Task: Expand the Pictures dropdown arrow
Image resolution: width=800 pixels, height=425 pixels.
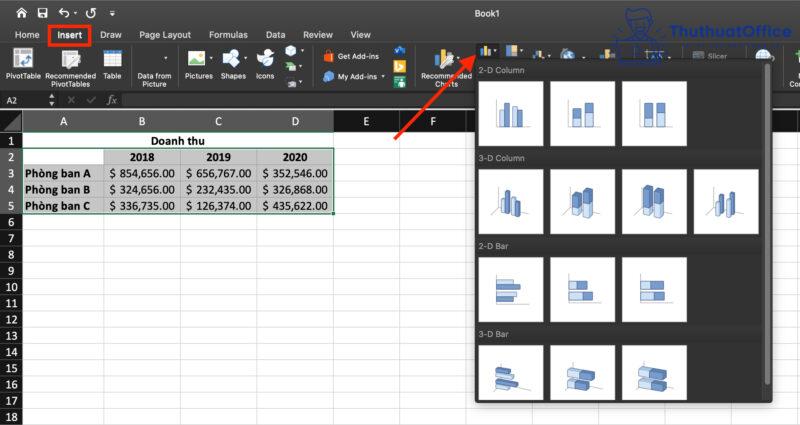Action: [211, 58]
